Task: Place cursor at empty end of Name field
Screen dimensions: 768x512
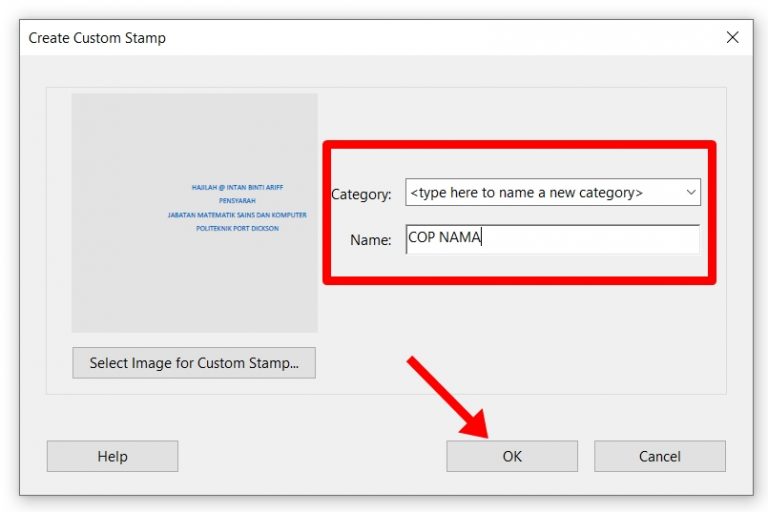Action: [x=620, y=239]
